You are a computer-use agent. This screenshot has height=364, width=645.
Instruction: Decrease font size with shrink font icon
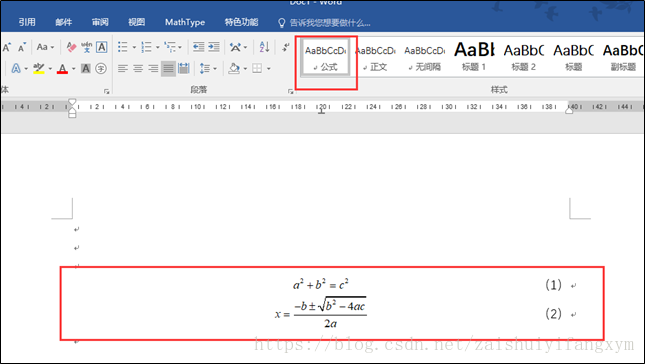[x=22, y=47]
